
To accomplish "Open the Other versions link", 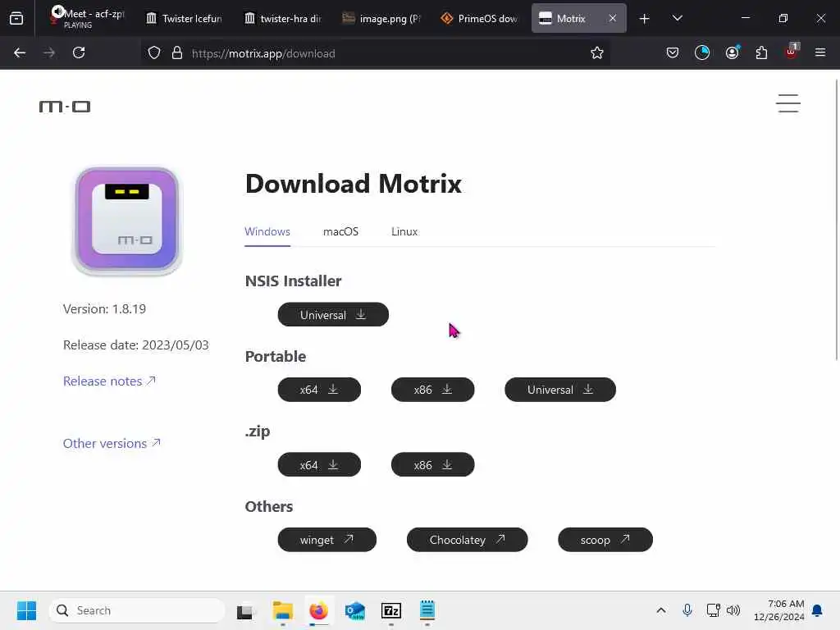I will [x=112, y=443].
